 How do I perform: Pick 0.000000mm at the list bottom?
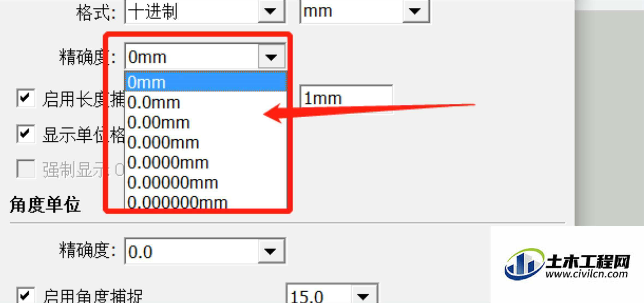[206, 201]
